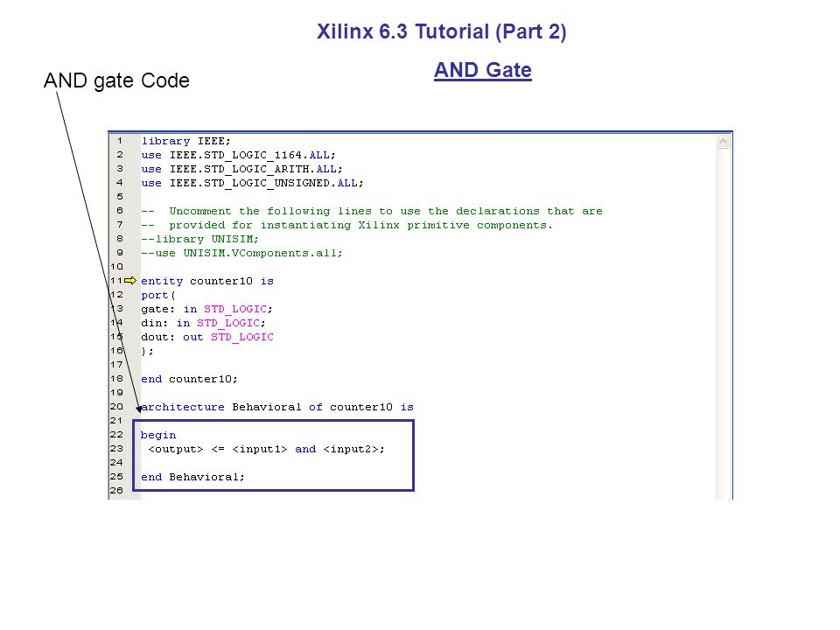Image resolution: width=840 pixels, height=630 pixels.
Task: Click the 'AND gate Code' label
Action: click(x=116, y=80)
